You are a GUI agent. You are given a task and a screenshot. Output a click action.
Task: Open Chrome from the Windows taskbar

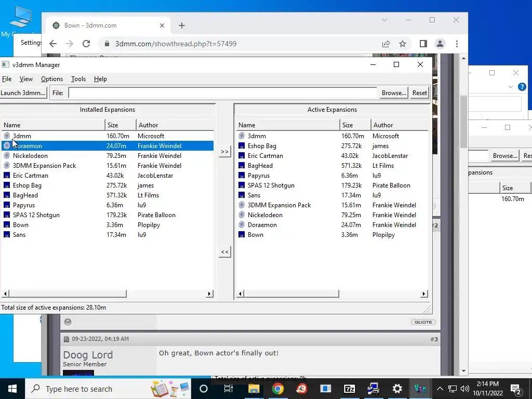tap(277, 389)
